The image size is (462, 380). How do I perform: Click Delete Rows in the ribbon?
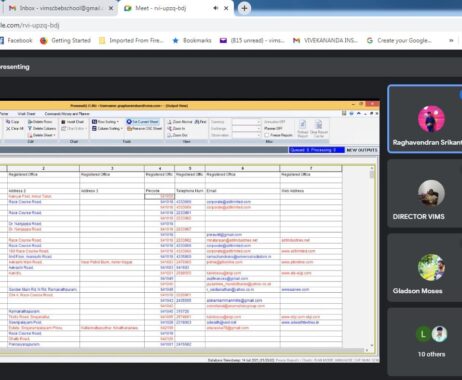[40, 122]
